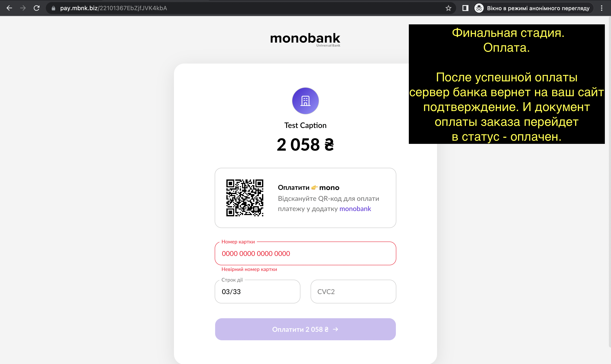
Task: Open the browser side panel icon
Action: coord(465,8)
